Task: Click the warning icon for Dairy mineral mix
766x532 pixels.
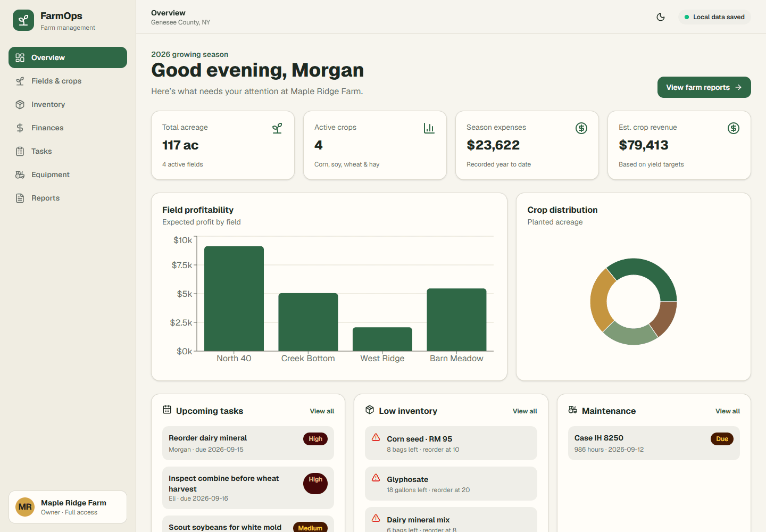Action: [376, 518]
